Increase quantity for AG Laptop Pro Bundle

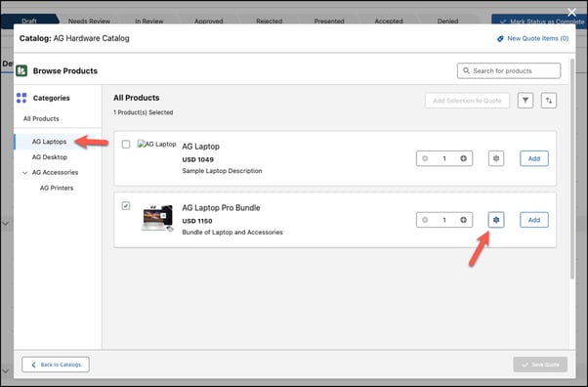(464, 220)
